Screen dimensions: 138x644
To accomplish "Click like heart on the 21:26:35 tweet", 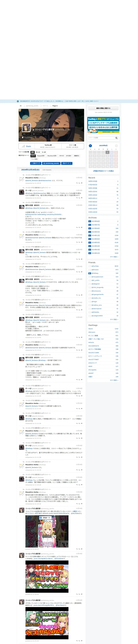I will pos(82,183).
